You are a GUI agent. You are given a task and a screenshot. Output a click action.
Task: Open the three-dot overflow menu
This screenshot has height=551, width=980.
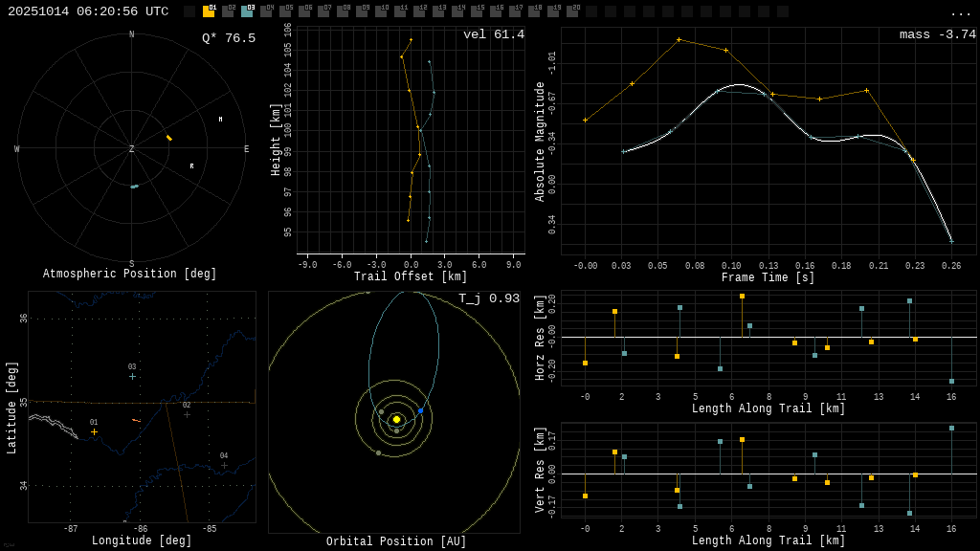click(960, 12)
